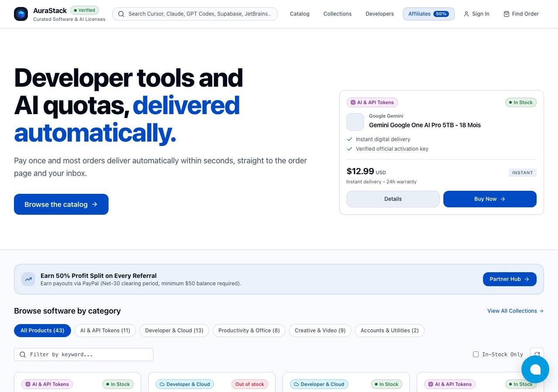Open the chat bubble widget

click(x=535, y=369)
